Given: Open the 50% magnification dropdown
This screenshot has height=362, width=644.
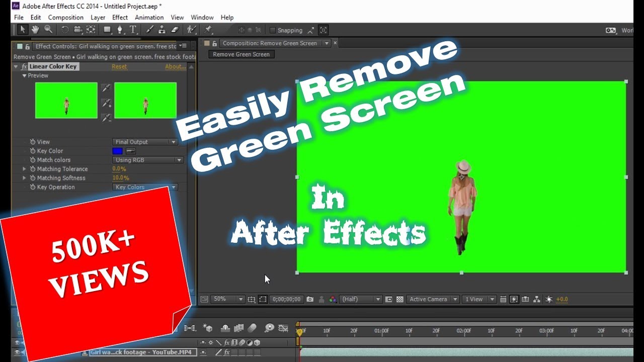Looking at the screenshot, I should pos(227,299).
